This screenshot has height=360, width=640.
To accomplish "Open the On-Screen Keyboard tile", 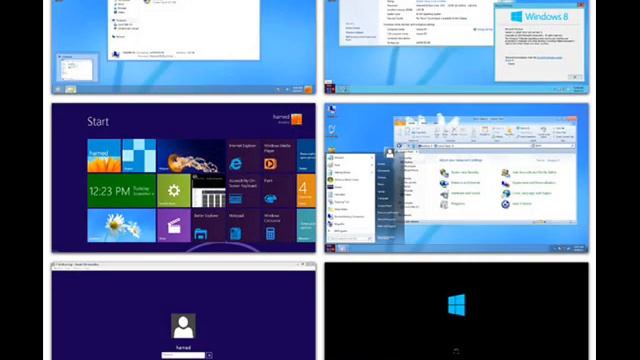I will (x=243, y=191).
